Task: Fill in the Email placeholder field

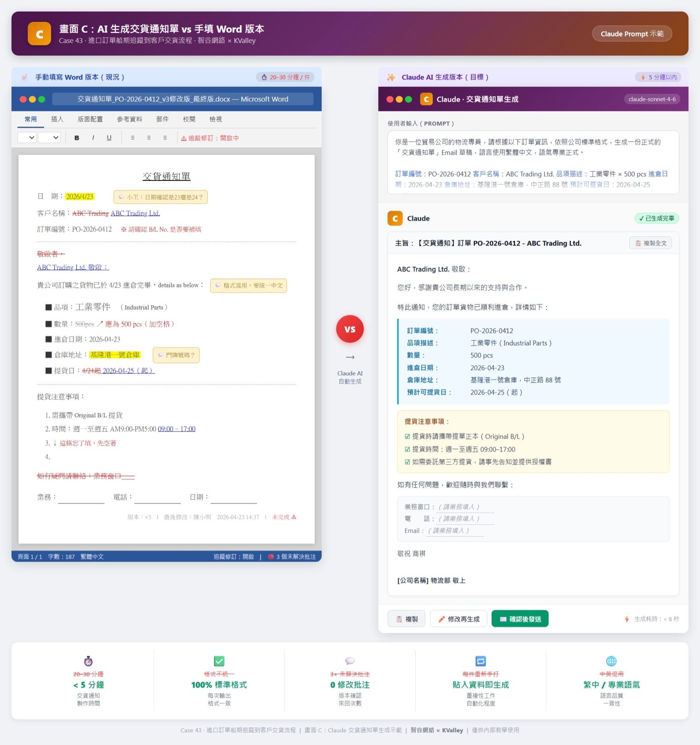Action: [455, 530]
